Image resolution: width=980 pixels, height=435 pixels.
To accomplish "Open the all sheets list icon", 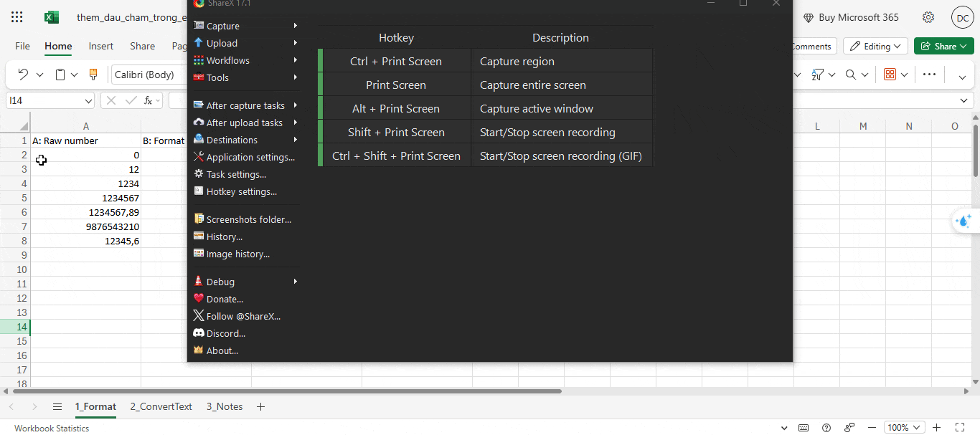I will (57, 407).
